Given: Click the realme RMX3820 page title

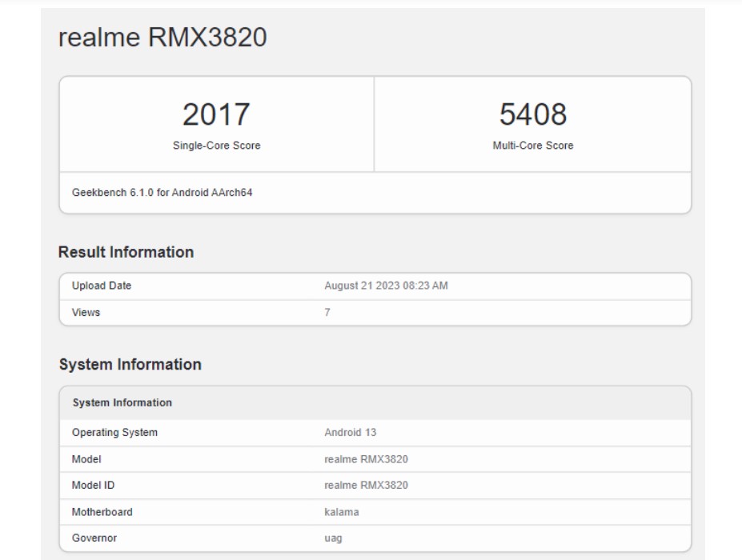Looking at the screenshot, I should pyautogui.click(x=162, y=37).
